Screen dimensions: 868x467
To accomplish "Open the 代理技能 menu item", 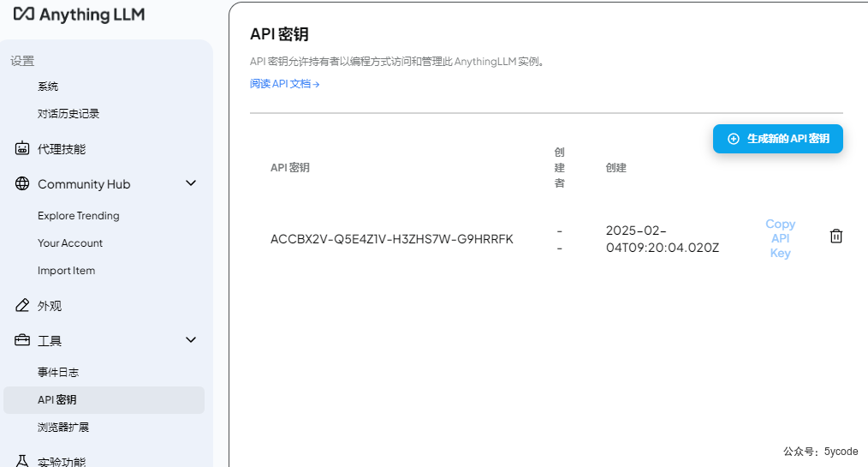I will point(62,149).
